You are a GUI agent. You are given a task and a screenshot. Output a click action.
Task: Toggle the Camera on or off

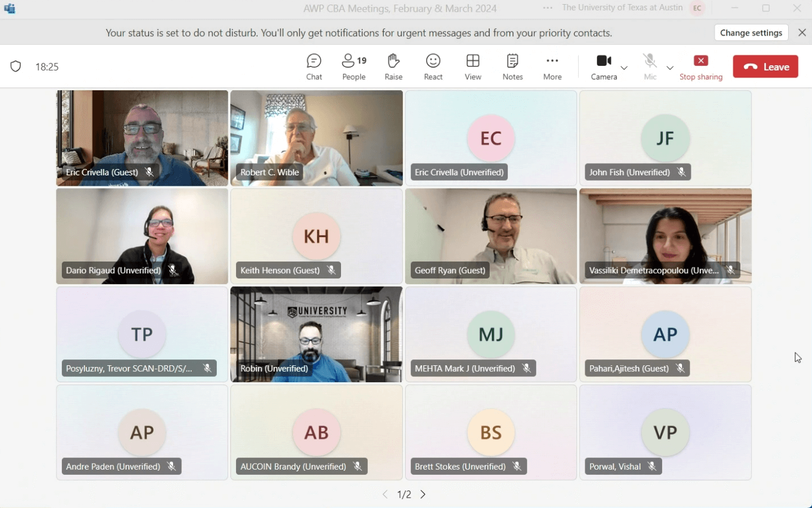pos(603,66)
